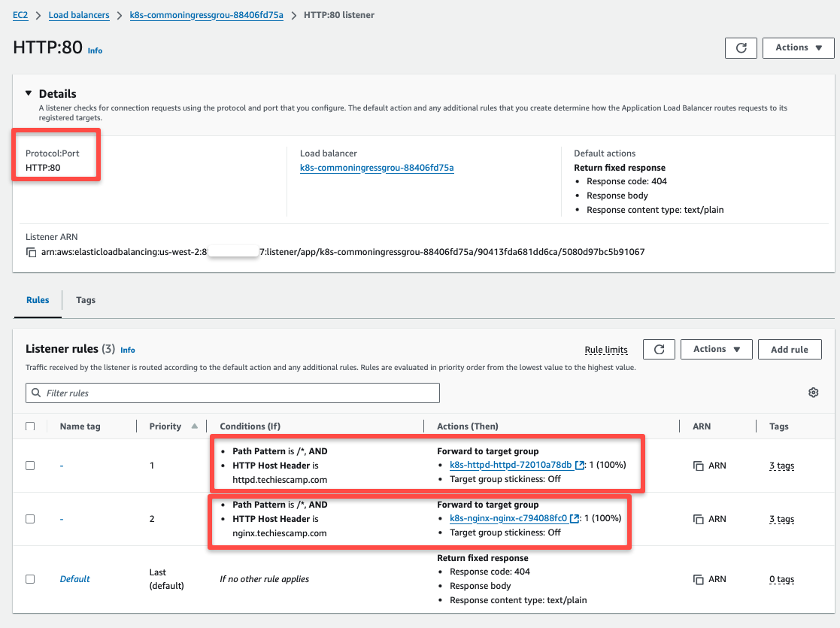Viewport: 840px width, 628px height.
Task: Select the Rules tab
Action: 37,299
